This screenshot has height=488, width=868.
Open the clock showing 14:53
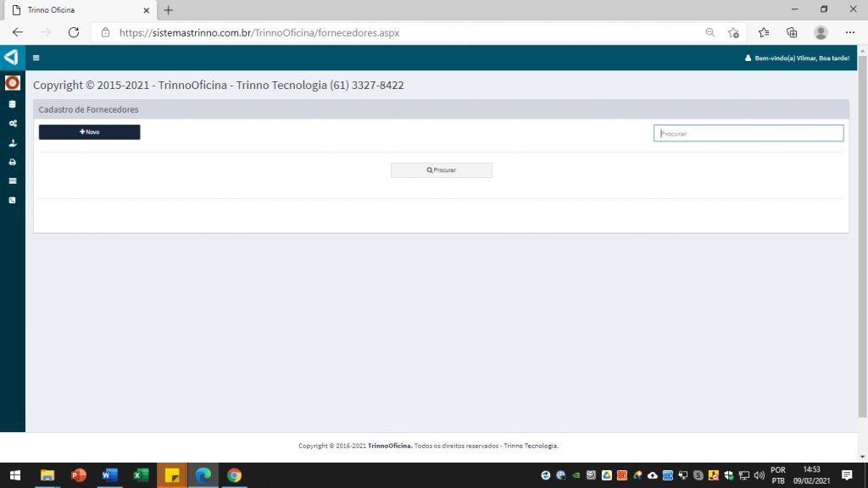point(811,475)
